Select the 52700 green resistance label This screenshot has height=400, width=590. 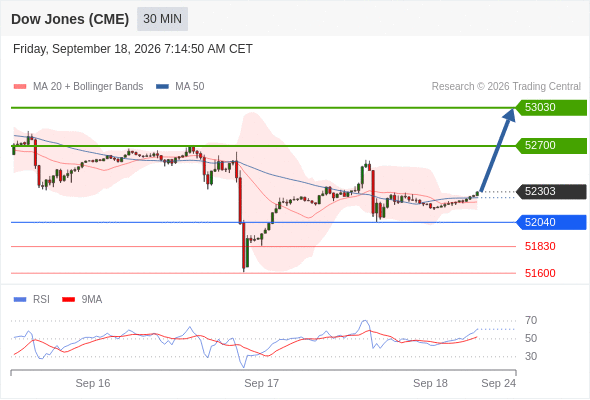pyautogui.click(x=551, y=146)
